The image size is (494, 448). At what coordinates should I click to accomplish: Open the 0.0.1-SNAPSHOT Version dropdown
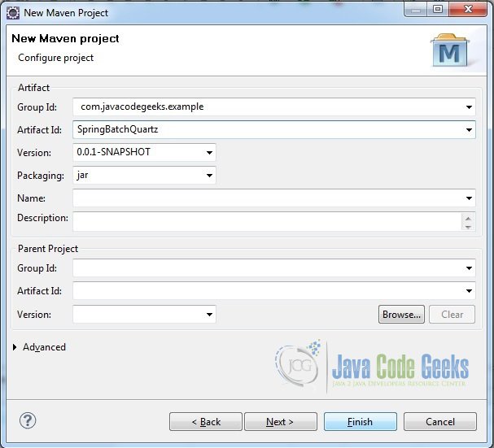(209, 152)
